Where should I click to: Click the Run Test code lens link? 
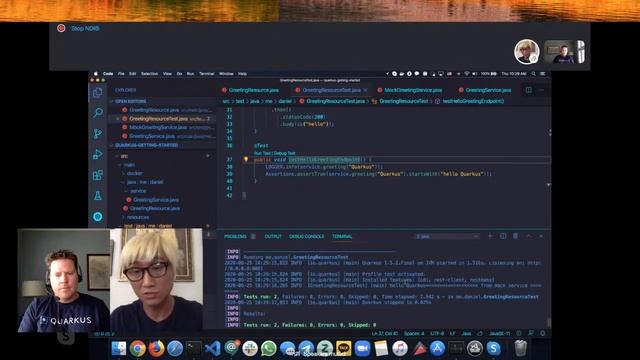262,153
